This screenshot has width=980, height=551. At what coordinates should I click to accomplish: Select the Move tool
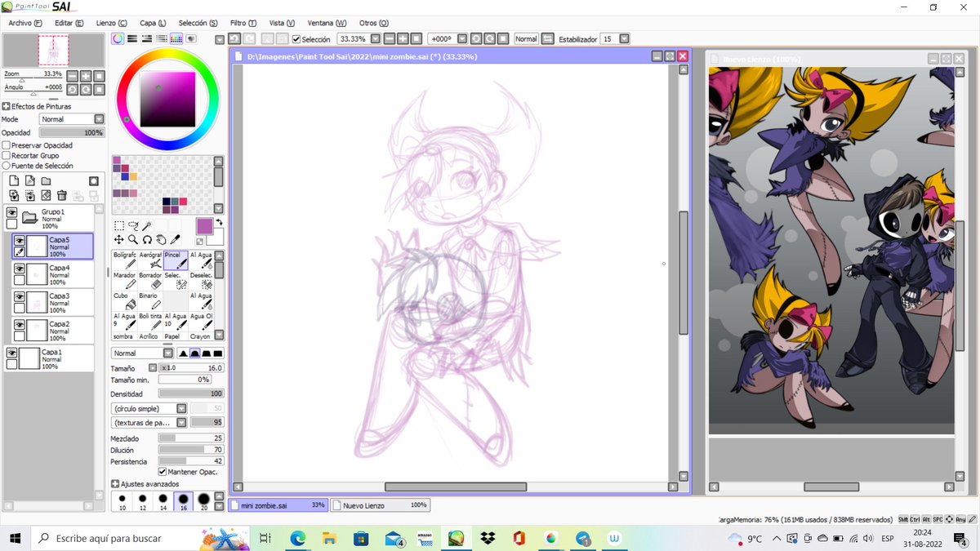[119, 240]
